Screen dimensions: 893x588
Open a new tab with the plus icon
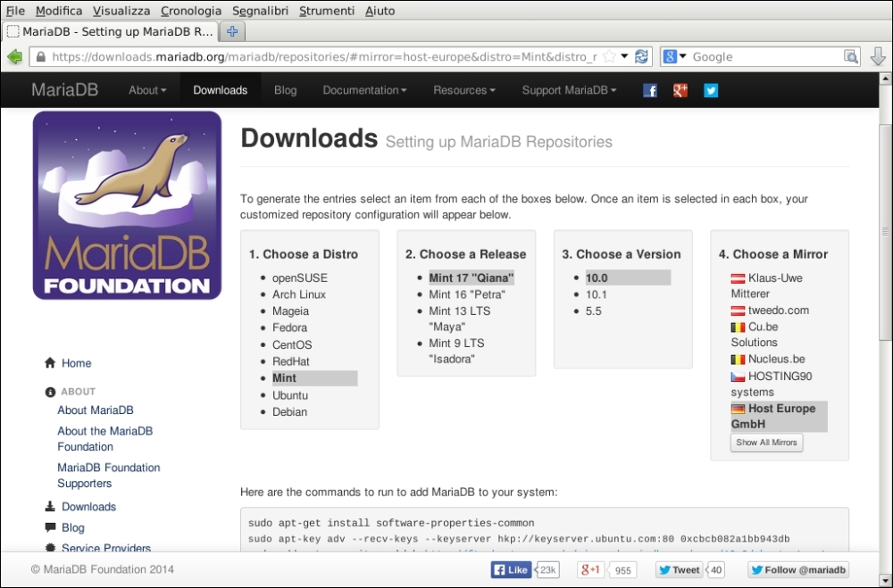click(232, 31)
